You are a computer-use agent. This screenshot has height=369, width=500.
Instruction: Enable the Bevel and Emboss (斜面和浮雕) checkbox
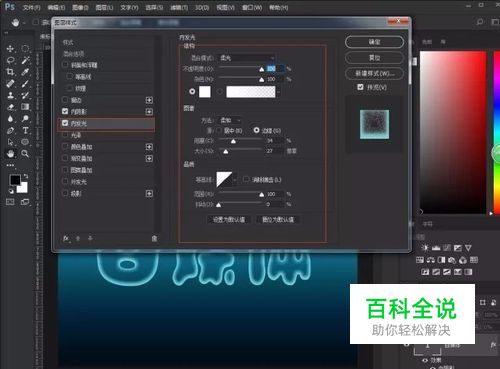tap(65, 65)
